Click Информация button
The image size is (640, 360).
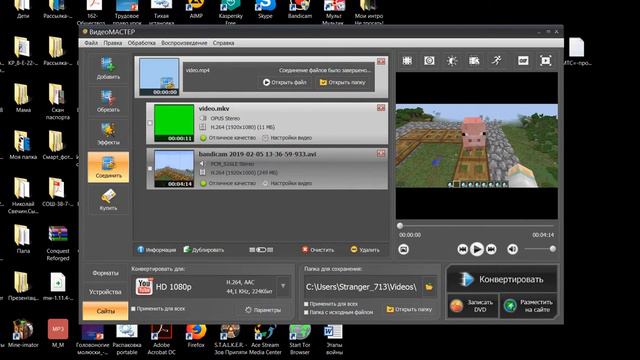pyautogui.click(x=157, y=250)
